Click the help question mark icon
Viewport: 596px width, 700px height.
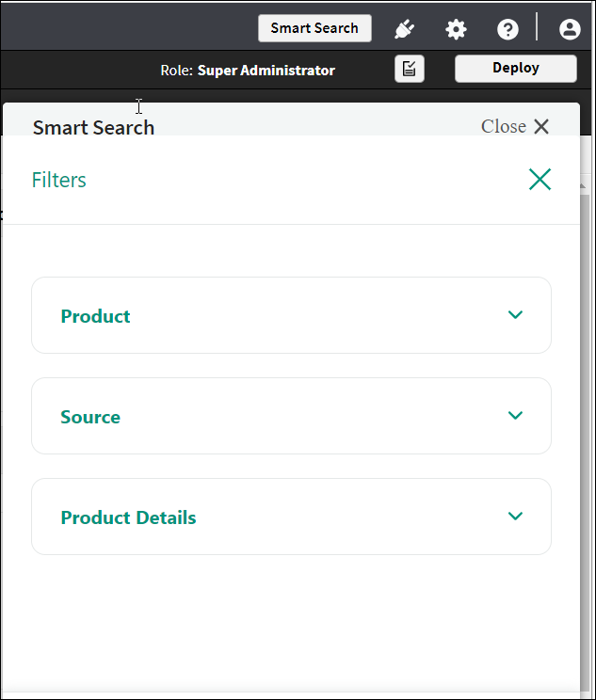507,29
